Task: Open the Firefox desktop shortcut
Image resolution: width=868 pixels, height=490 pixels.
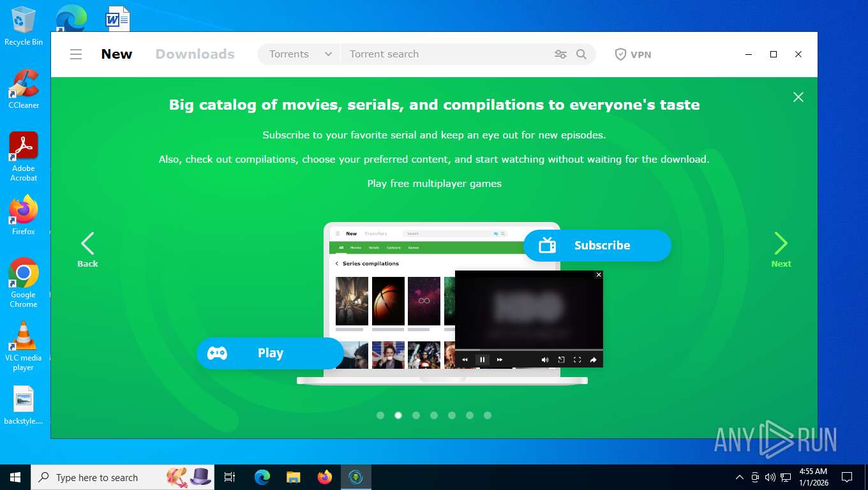Action: pos(24,215)
